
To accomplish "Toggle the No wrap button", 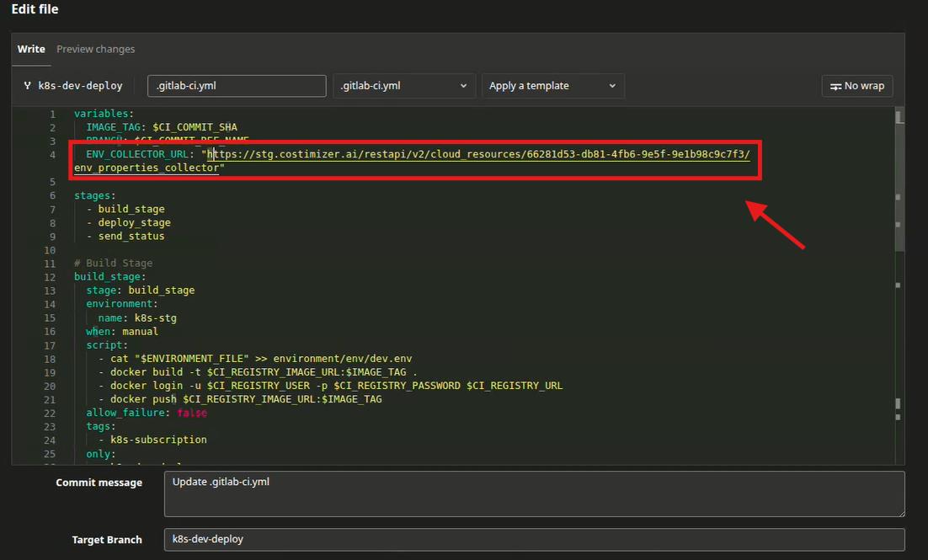I will [857, 86].
